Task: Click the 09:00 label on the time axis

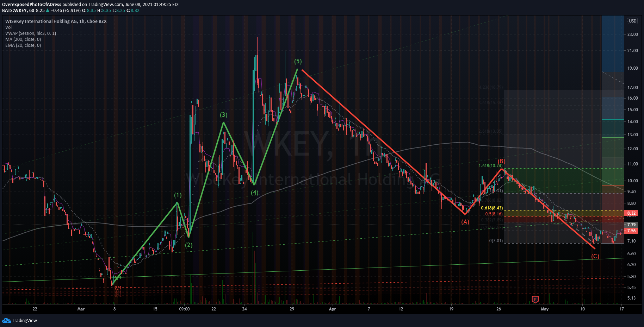Action: (x=184, y=309)
